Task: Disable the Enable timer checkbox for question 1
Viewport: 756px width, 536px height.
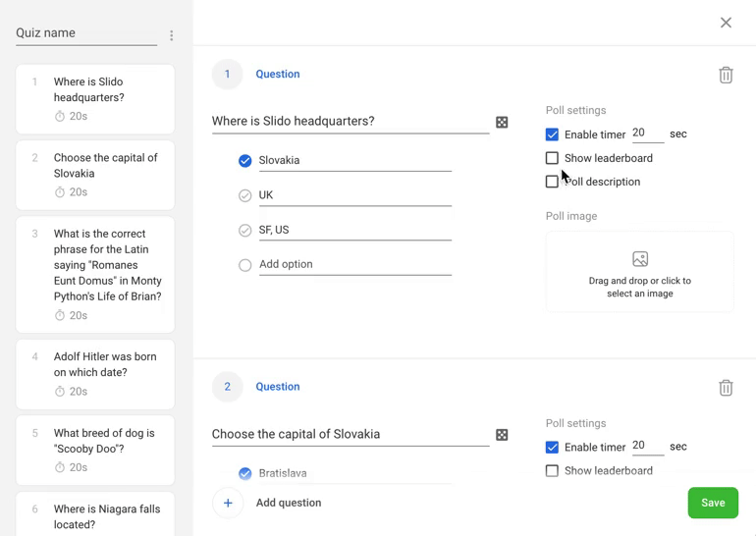Action: point(552,134)
